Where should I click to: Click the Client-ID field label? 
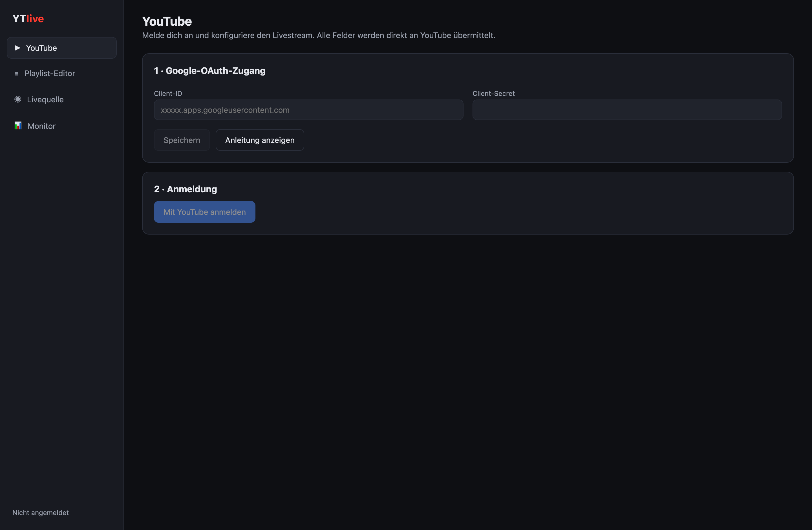click(168, 93)
